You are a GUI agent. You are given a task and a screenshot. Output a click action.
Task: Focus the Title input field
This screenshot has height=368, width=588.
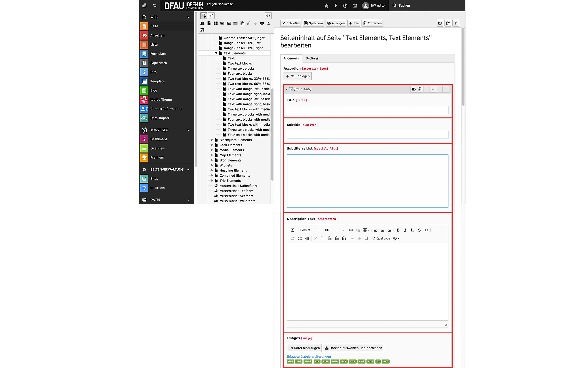click(x=367, y=110)
